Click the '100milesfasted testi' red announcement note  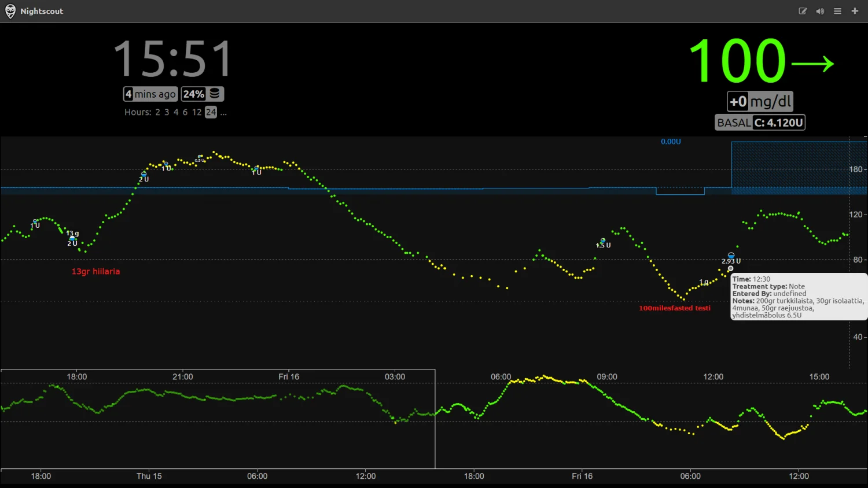[x=674, y=308]
